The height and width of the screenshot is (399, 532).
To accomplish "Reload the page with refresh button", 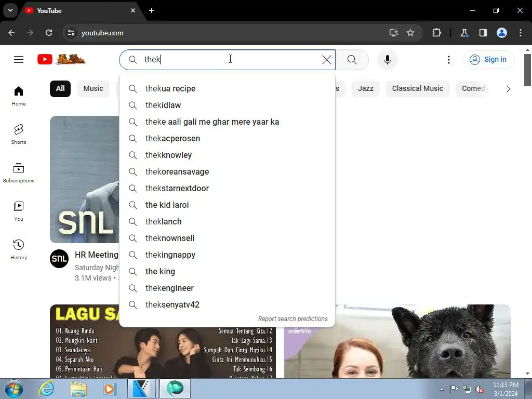I will pos(49,33).
